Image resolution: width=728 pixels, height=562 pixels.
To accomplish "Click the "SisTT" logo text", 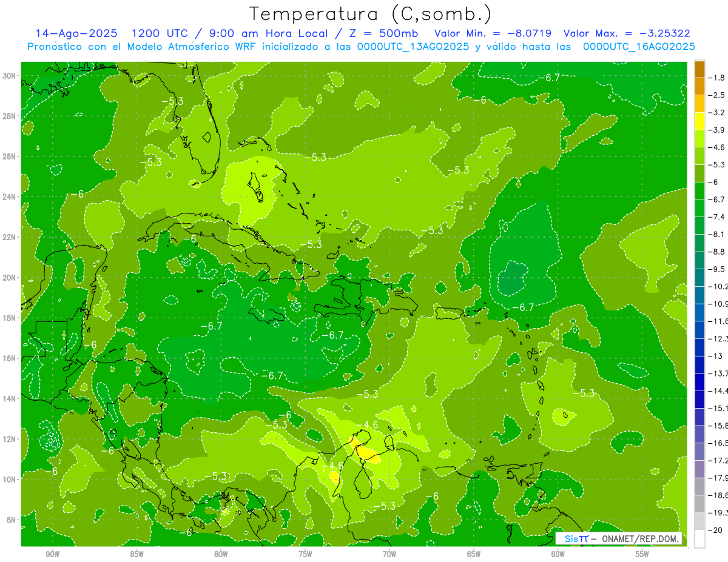I will 576,539.
